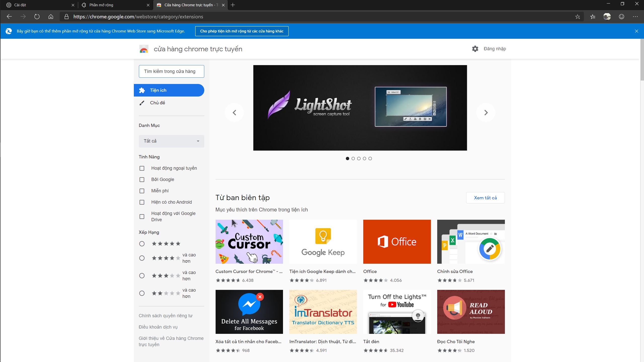Open the Google Keep extension card
The width and height of the screenshot is (644, 362).
[x=323, y=242]
